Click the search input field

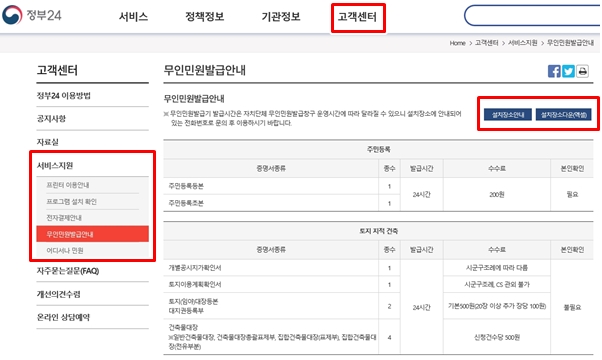click(533, 16)
